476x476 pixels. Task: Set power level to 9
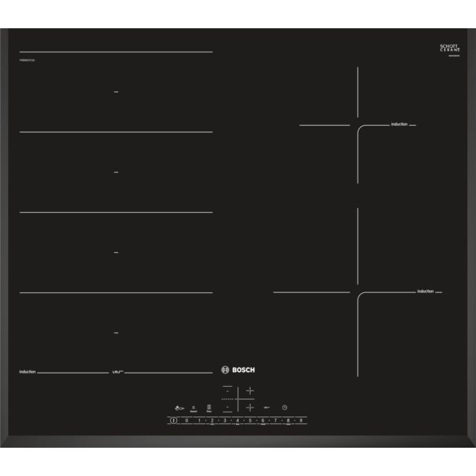tap(300, 420)
